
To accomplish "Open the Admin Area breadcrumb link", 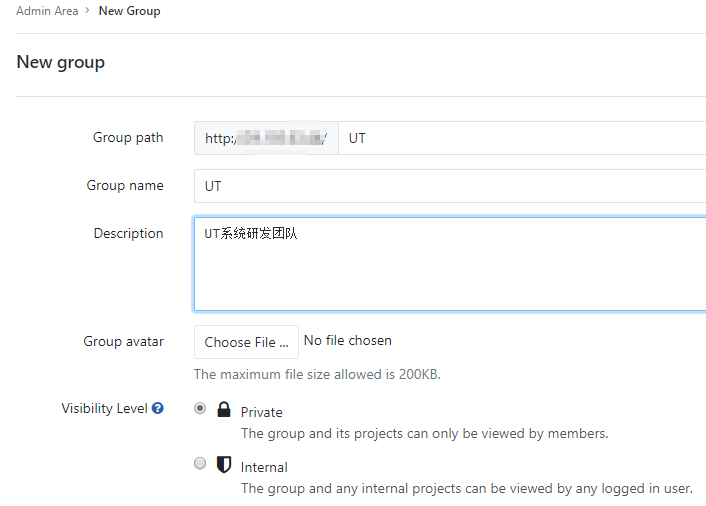I will (47, 11).
